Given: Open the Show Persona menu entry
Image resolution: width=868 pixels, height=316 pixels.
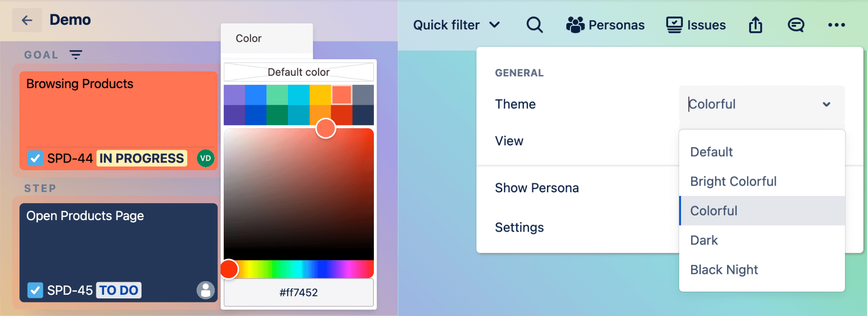Looking at the screenshot, I should click(537, 188).
